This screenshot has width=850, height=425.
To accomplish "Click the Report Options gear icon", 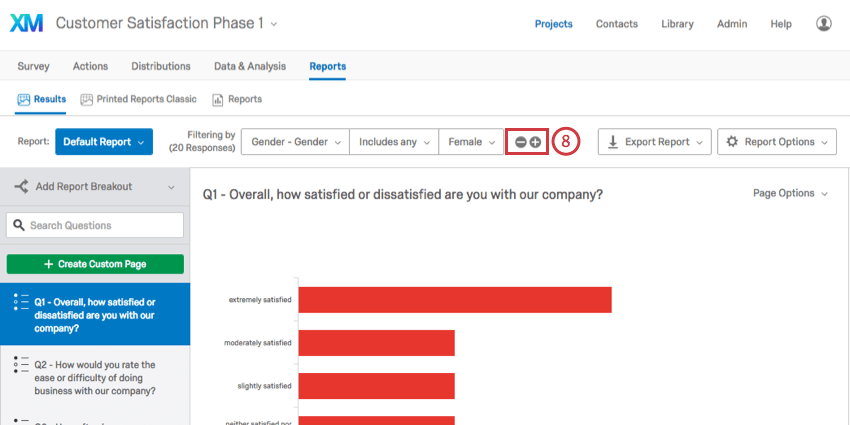I will pyautogui.click(x=732, y=142).
